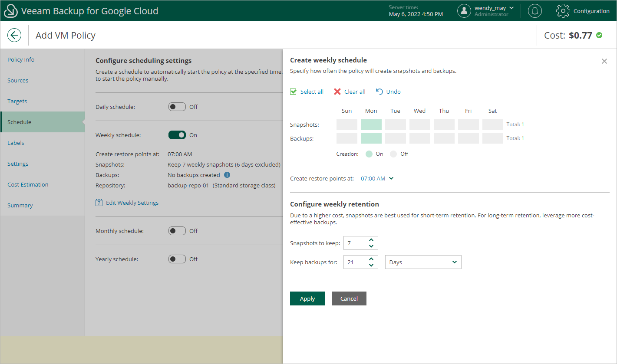Click the Clear all link
The width and height of the screenshot is (617, 364).
(x=355, y=92)
